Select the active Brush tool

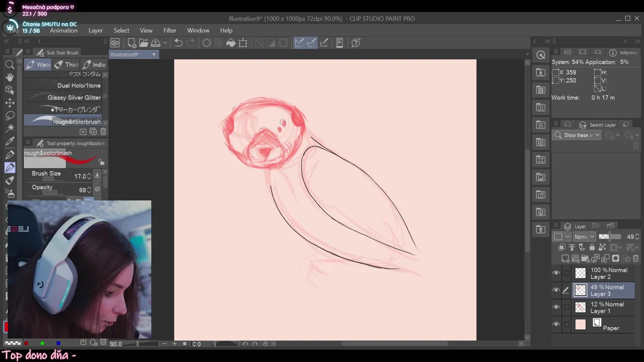[x=10, y=167]
